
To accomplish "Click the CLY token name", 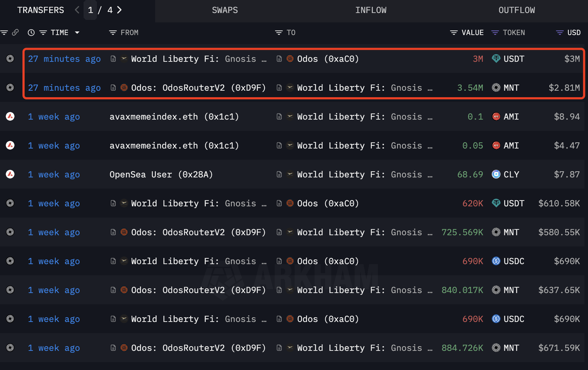I will [511, 175].
